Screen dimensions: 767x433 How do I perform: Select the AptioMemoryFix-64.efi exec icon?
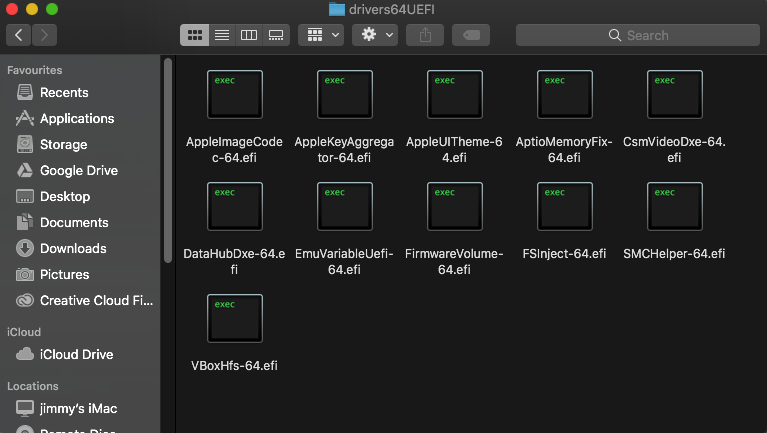pyautogui.click(x=565, y=94)
